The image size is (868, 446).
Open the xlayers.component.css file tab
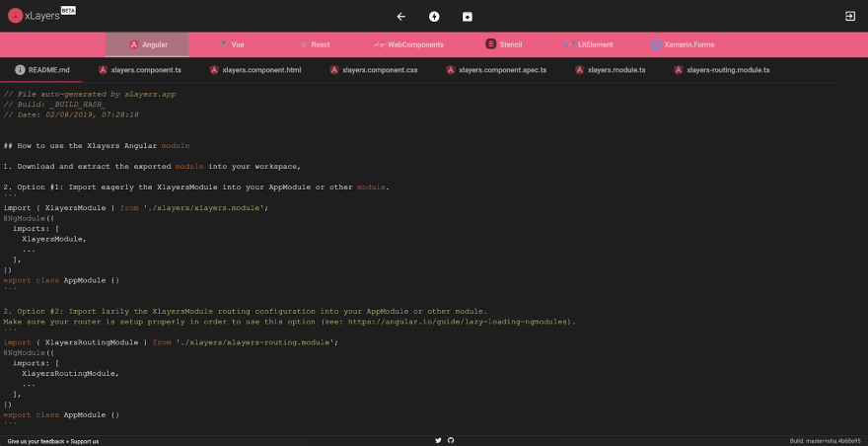[x=374, y=70]
